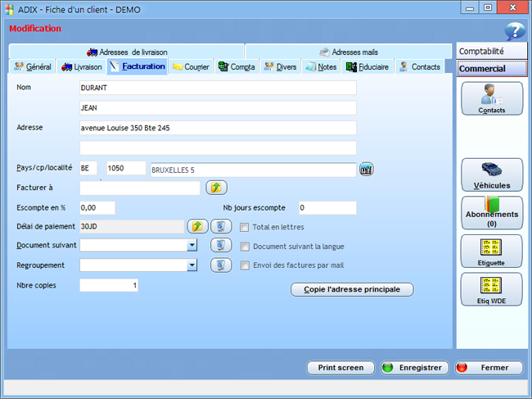Click the Enregistrer button
This screenshot has height=399, width=532.
(413, 368)
